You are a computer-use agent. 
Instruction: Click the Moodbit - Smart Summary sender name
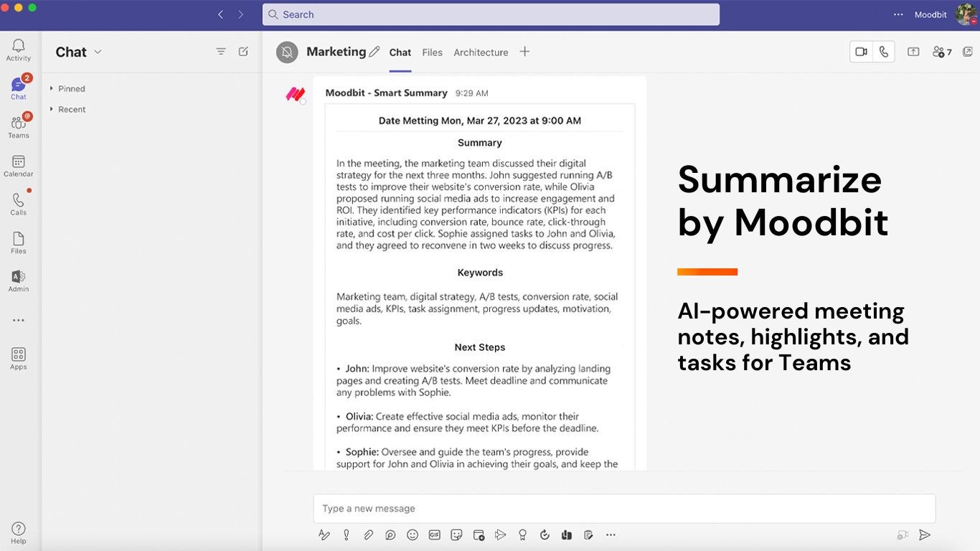pos(386,93)
